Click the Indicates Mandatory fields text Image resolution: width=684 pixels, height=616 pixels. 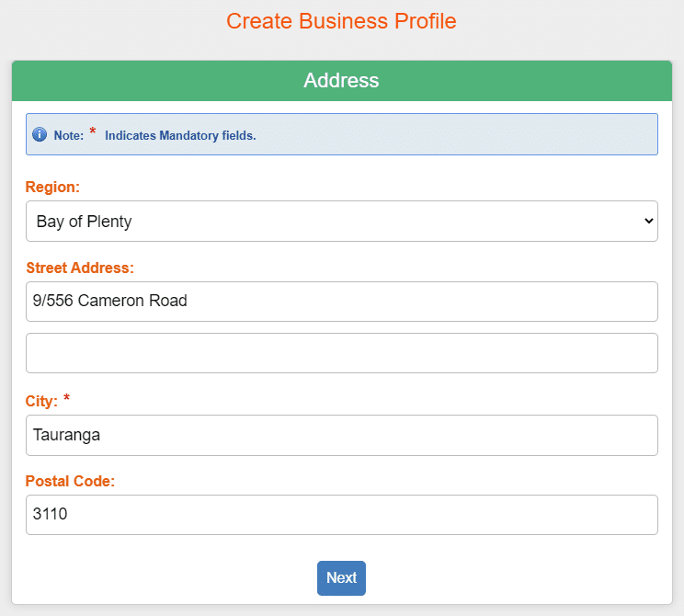pyautogui.click(x=180, y=135)
